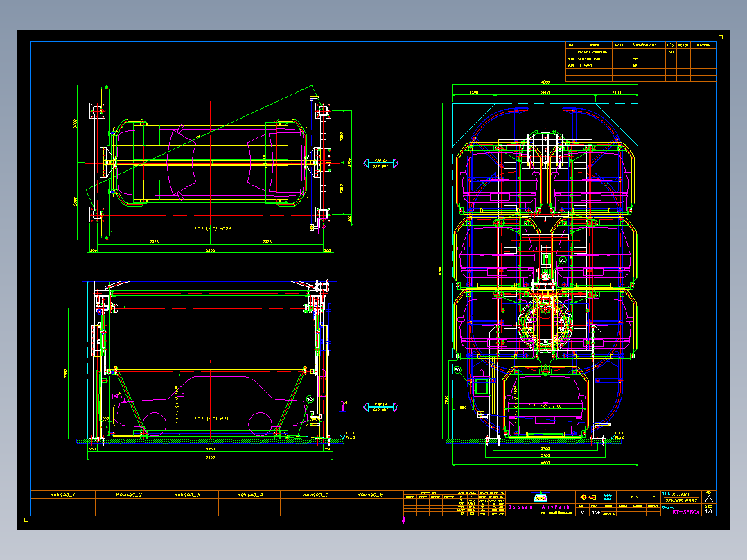Click the Remark column header in parts table
747x560 pixels.
point(703,45)
